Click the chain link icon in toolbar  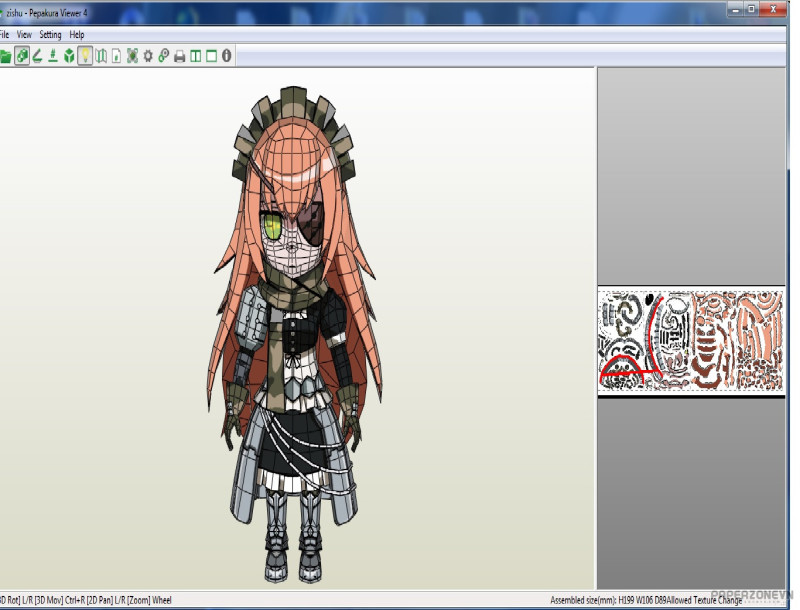(x=164, y=56)
